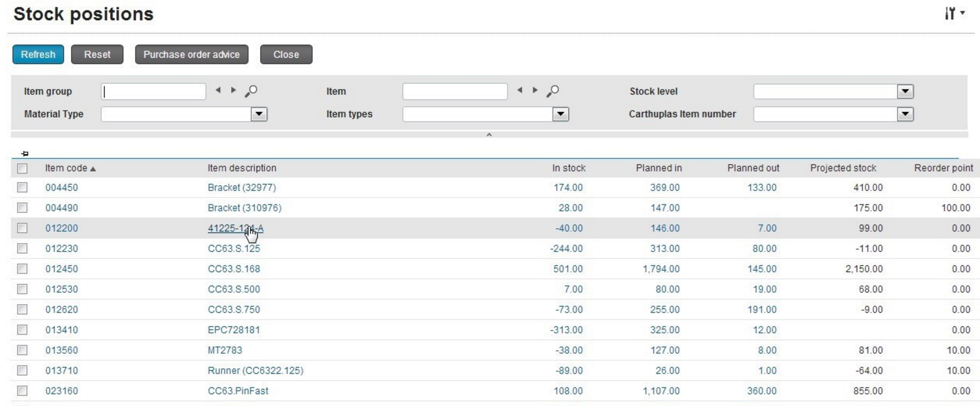
Task: Click the Purchase order advice button
Action: pyautogui.click(x=191, y=54)
